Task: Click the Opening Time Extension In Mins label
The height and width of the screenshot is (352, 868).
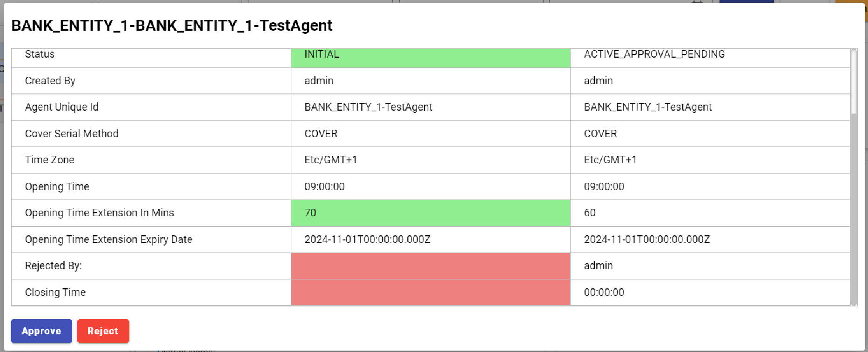Action: pos(99,213)
